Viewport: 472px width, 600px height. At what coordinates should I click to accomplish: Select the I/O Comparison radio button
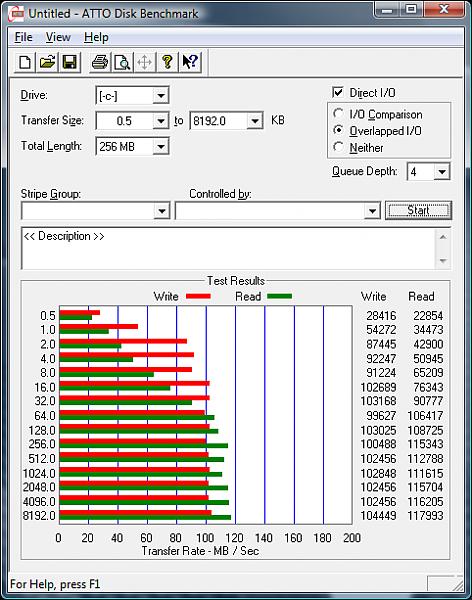click(338, 114)
